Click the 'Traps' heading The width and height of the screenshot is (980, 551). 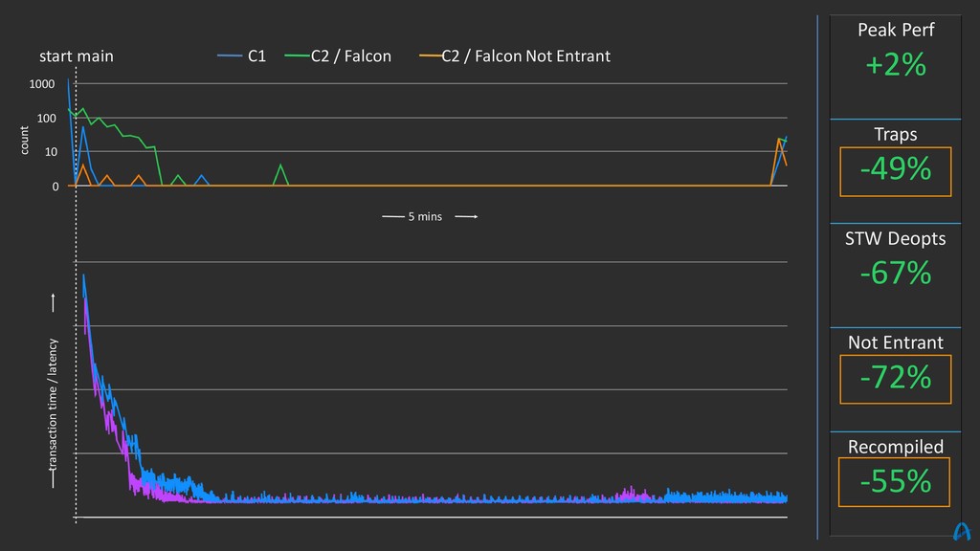point(896,134)
